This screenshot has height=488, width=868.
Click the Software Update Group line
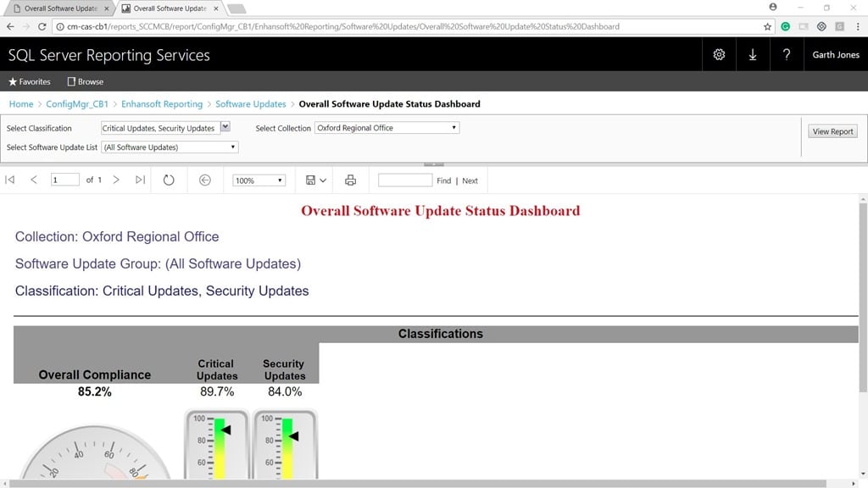(158, 264)
